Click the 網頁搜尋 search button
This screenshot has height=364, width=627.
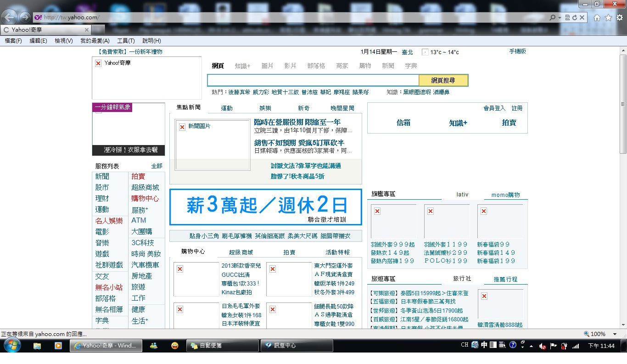443,80
